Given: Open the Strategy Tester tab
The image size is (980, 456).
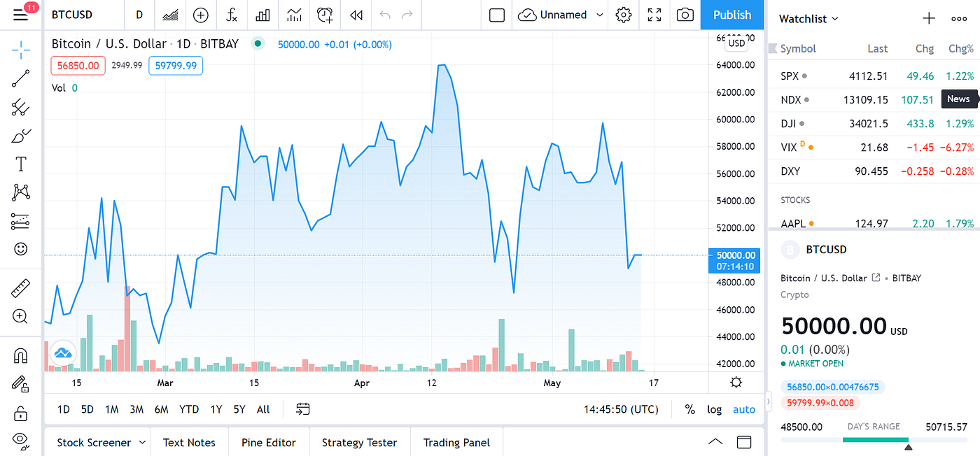Looking at the screenshot, I should [x=359, y=443].
